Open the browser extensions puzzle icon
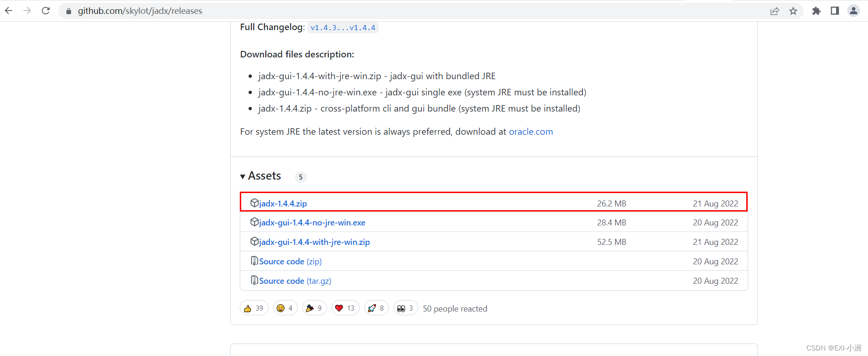The height and width of the screenshot is (356, 868). coord(816,11)
